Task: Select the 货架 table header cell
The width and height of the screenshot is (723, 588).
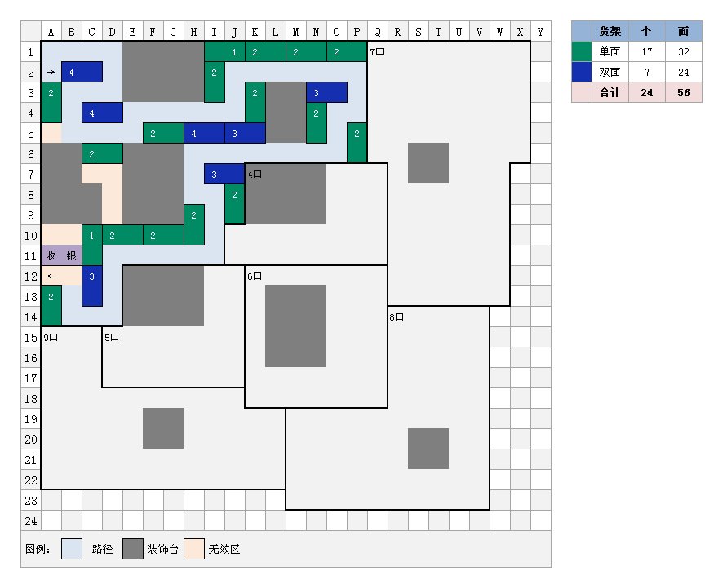Action: (610, 31)
